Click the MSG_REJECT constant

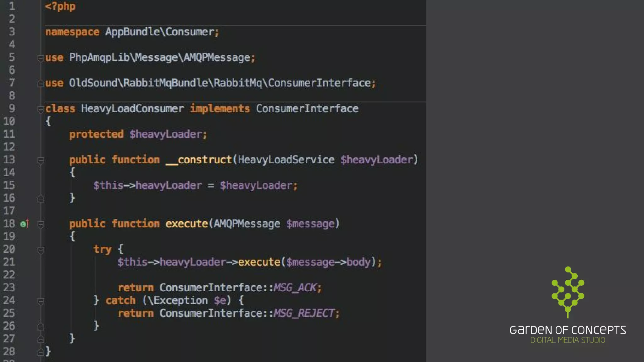click(304, 313)
